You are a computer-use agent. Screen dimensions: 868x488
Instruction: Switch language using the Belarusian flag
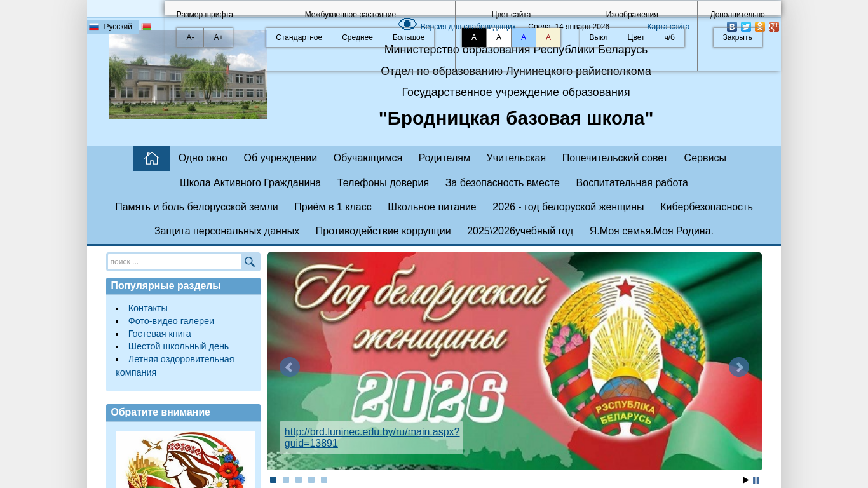[x=147, y=27]
